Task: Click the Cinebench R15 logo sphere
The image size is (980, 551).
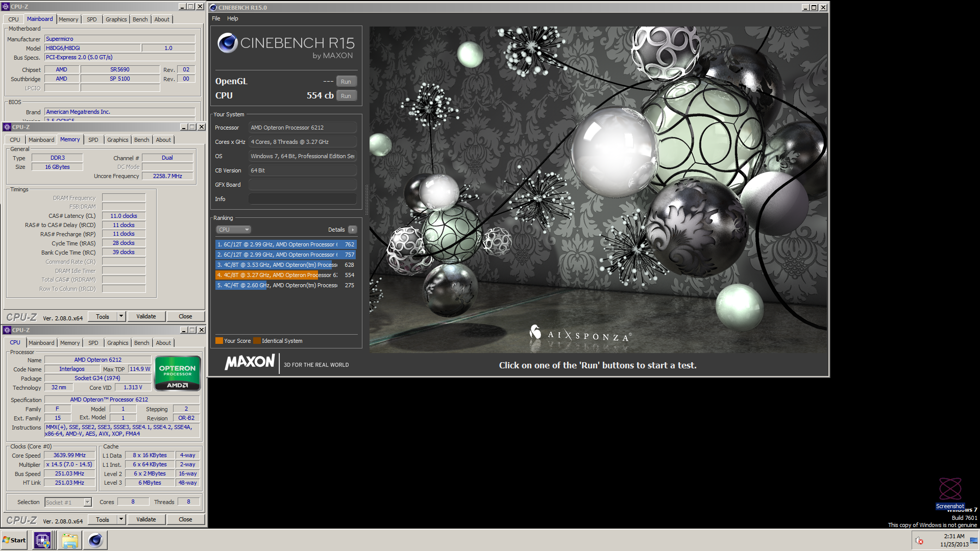Action: point(227,43)
